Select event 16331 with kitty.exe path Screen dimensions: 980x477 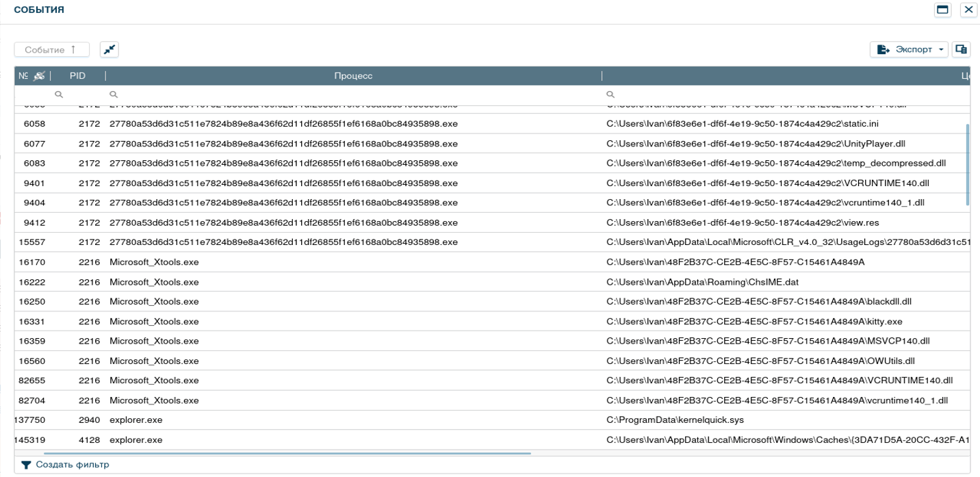coord(753,321)
